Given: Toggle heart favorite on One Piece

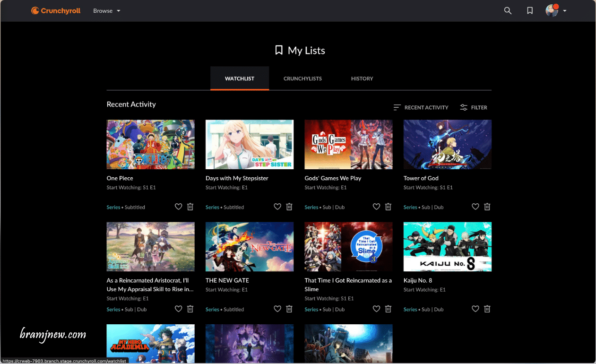Looking at the screenshot, I should [178, 207].
